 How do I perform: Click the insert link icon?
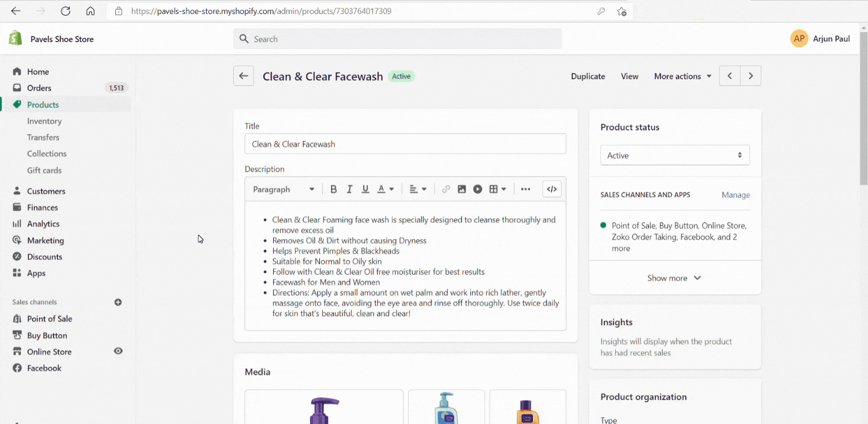[446, 190]
